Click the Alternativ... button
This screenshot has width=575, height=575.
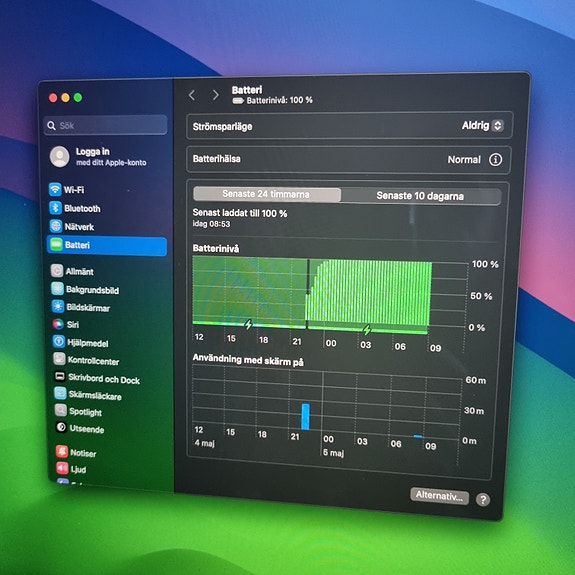tap(439, 496)
